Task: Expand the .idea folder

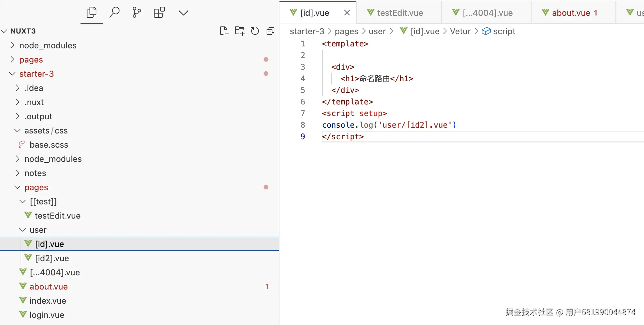Action: pyautogui.click(x=18, y=88)
